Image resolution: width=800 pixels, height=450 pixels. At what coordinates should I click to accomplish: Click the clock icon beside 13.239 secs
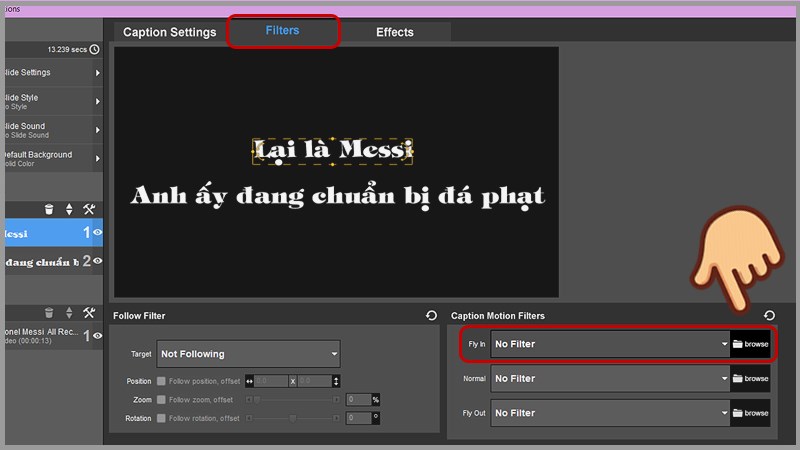click(94, 49)
